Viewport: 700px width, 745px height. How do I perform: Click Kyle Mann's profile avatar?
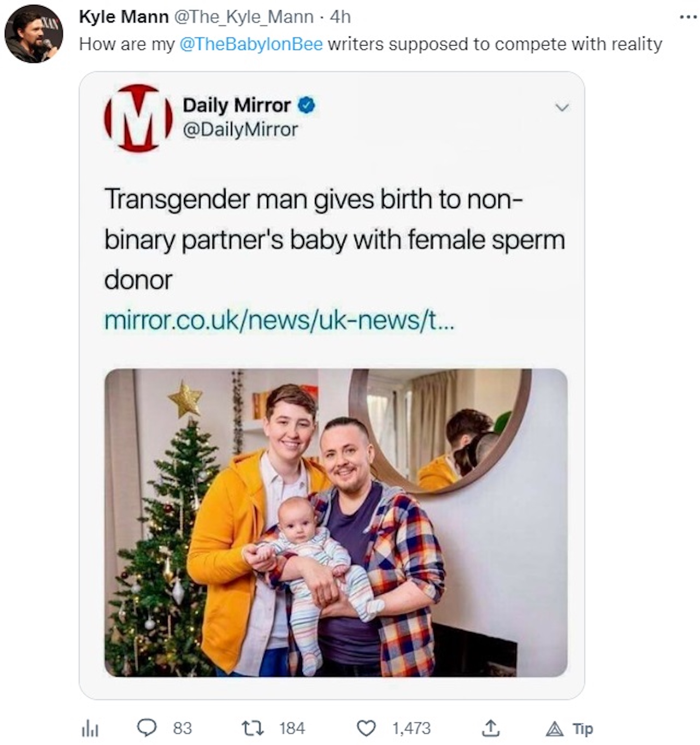(x=34, y=34)
